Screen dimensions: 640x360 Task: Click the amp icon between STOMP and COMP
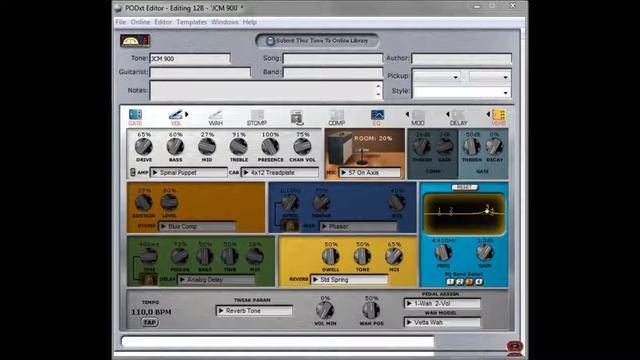(297, 118)
